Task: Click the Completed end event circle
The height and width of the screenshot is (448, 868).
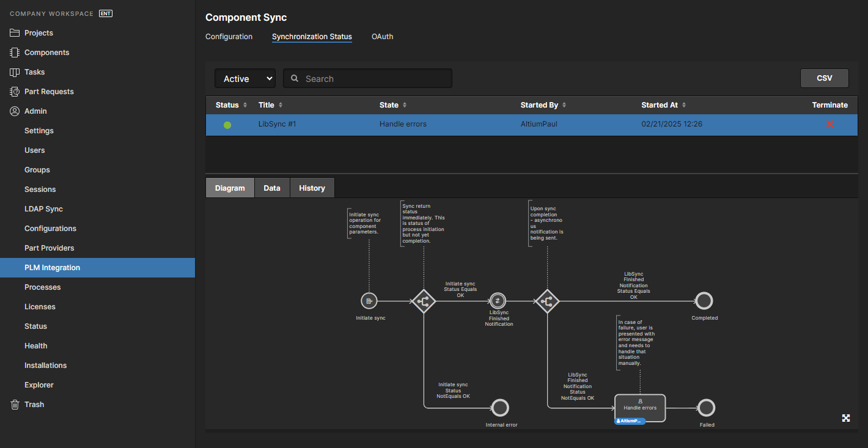Action: point(704,301)
